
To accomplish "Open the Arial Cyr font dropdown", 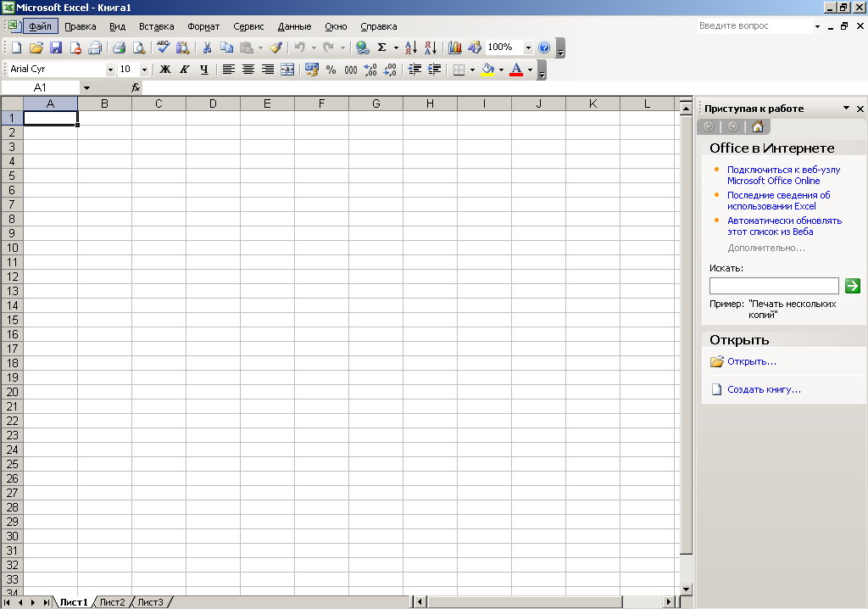I will [110, 70].
